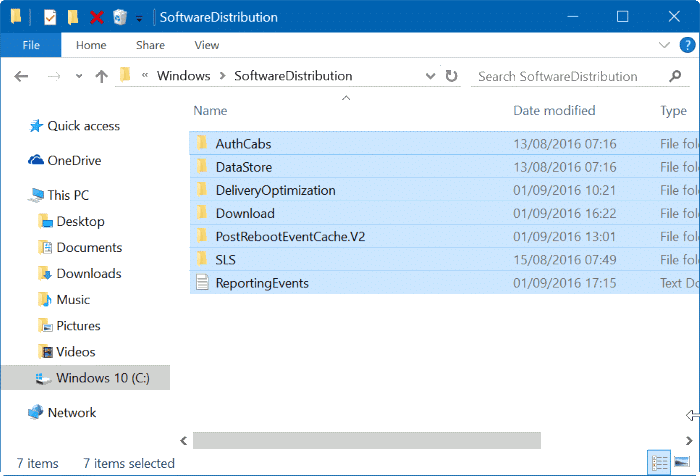Open Network in navigation pane
700x476 pixels.
[x=62, y=412]
